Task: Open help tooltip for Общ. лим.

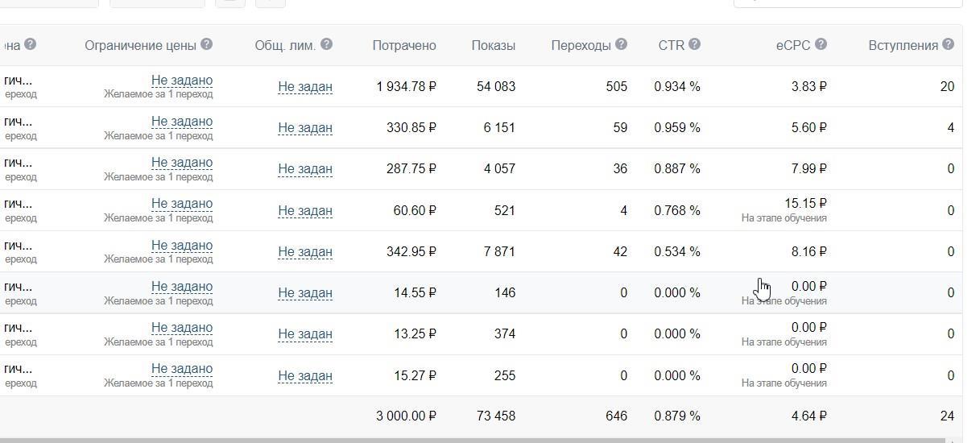Action: (x=326, y=44)
